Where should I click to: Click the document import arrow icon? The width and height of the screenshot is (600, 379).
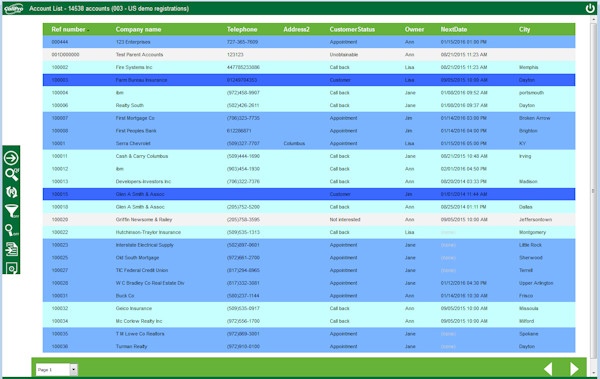tap(11, 249)
